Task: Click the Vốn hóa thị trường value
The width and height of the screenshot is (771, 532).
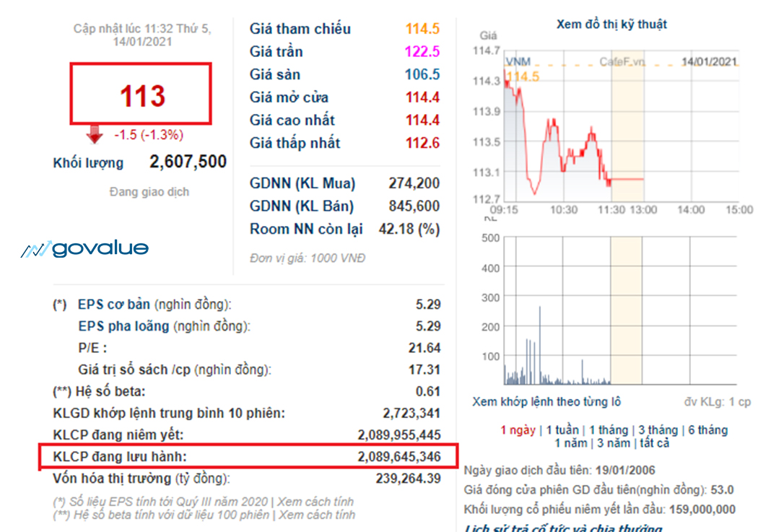Action: pyautogui.click(x=408, y=479)
